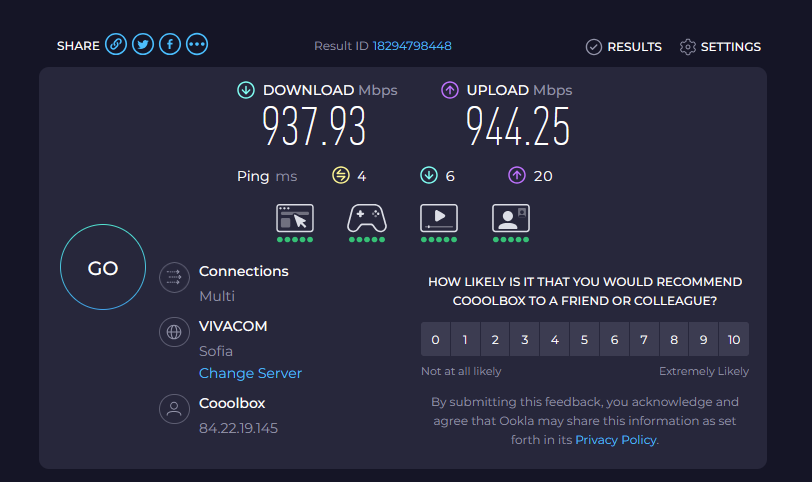Image resolution: width=812 pixels, height=482 pixels.
Task: Rate recommendation as 5
Action: click(584, 339)
